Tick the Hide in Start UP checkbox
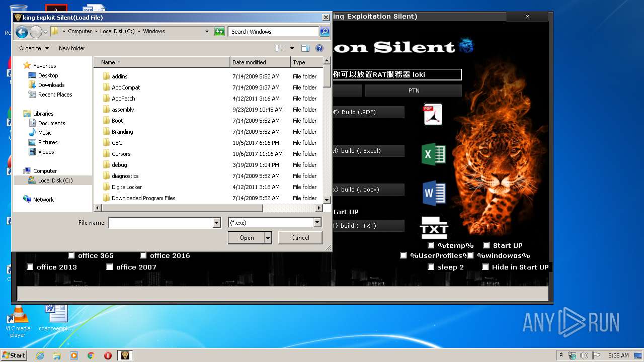 click(x=486, y=267)
